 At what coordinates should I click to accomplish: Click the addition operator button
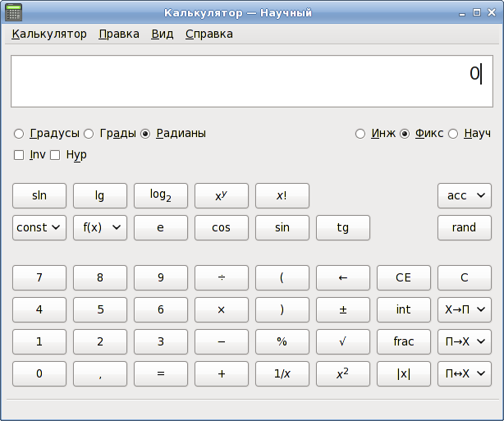pos(222,373)
